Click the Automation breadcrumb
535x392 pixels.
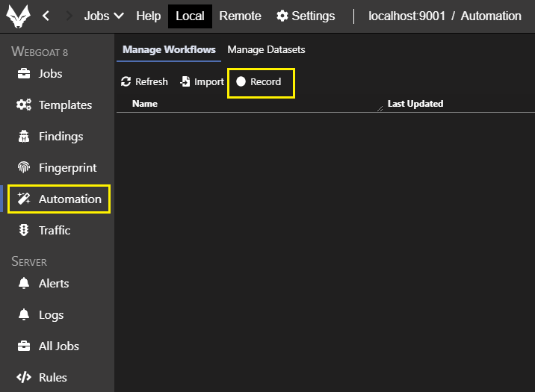[491, 16]
